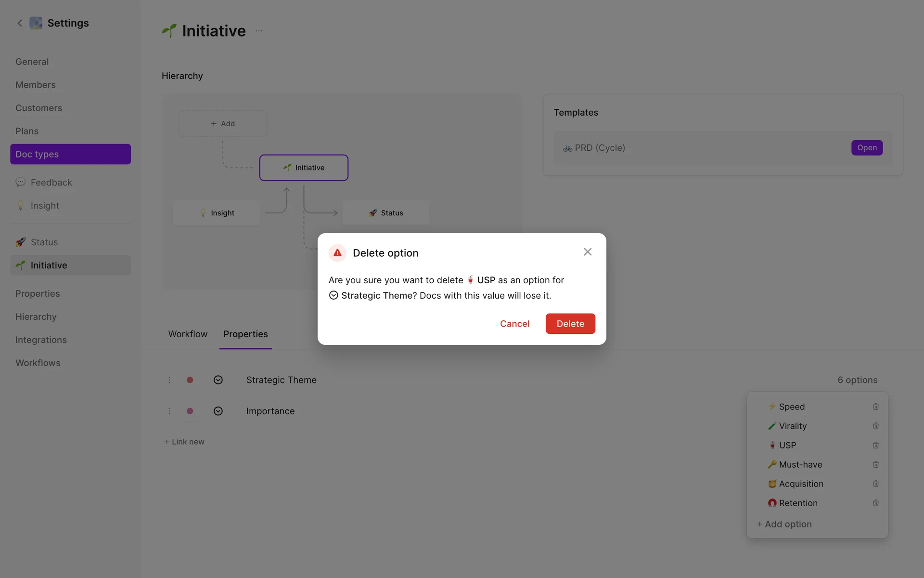Viewport: 924px width, 578px height.
Task: Switch to the Workflow tab
Action: (x=188, y=334)
